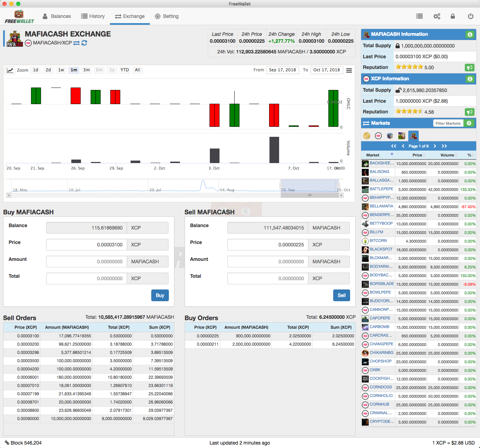
Task: Open MAFIACASH information details button
Action: pyautogui.click(x=470, y=34)
